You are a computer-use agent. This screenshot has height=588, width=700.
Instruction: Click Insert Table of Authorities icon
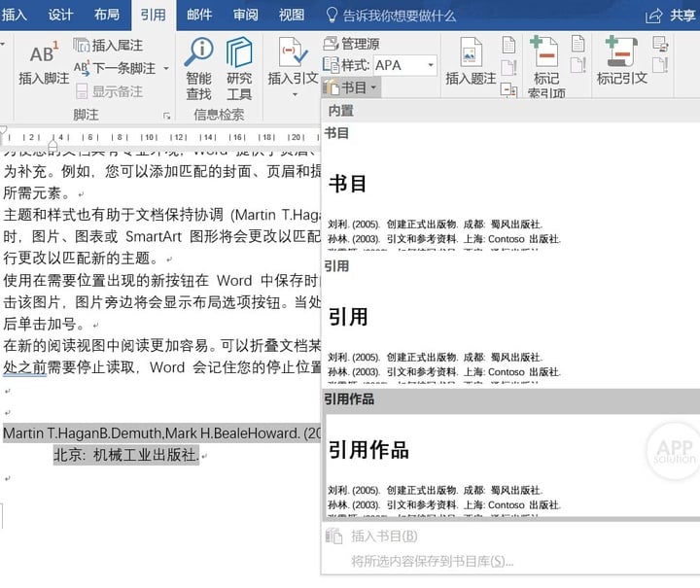click(660, 44)
